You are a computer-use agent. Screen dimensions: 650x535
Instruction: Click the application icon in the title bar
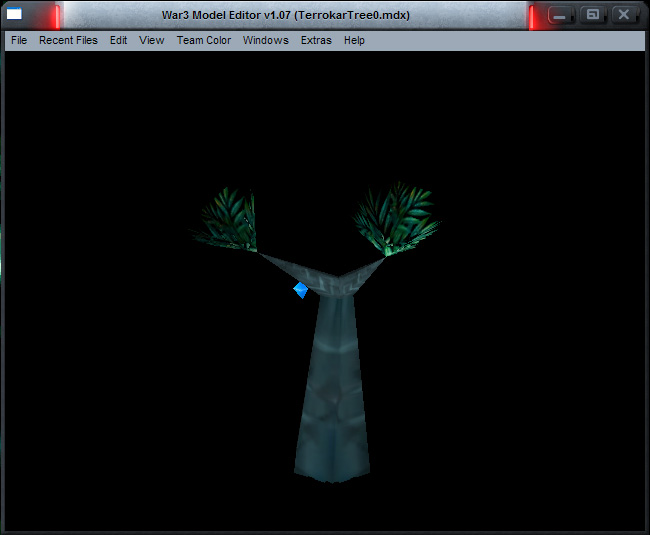click(x=14, y=14)
